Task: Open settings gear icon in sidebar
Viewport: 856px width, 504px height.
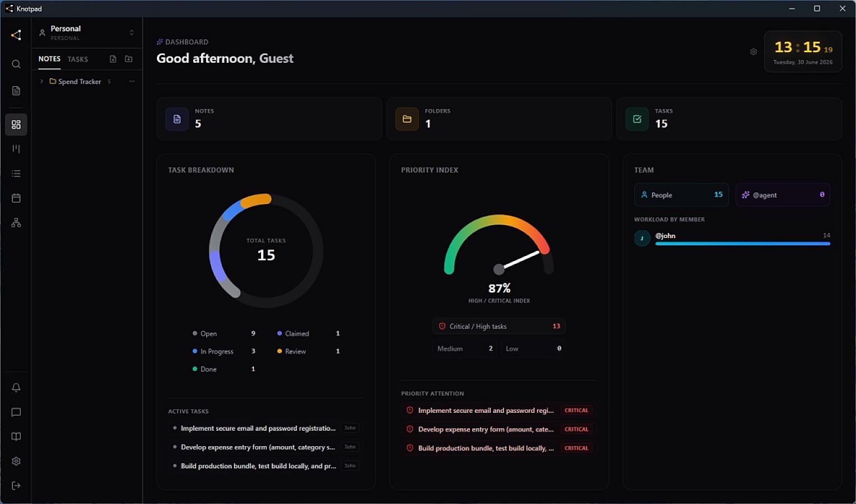Action: 16,461
